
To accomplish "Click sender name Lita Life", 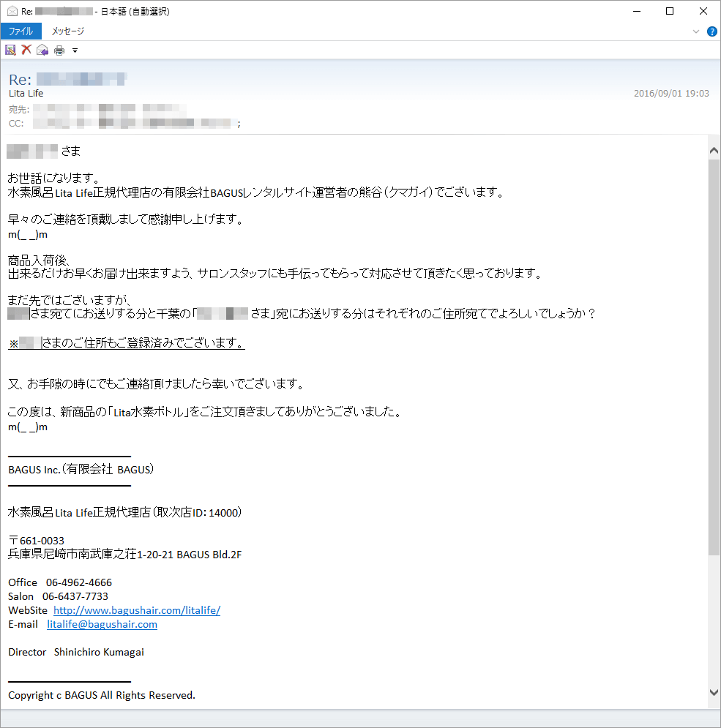I will pyautogui.click(x=26, y=94).
